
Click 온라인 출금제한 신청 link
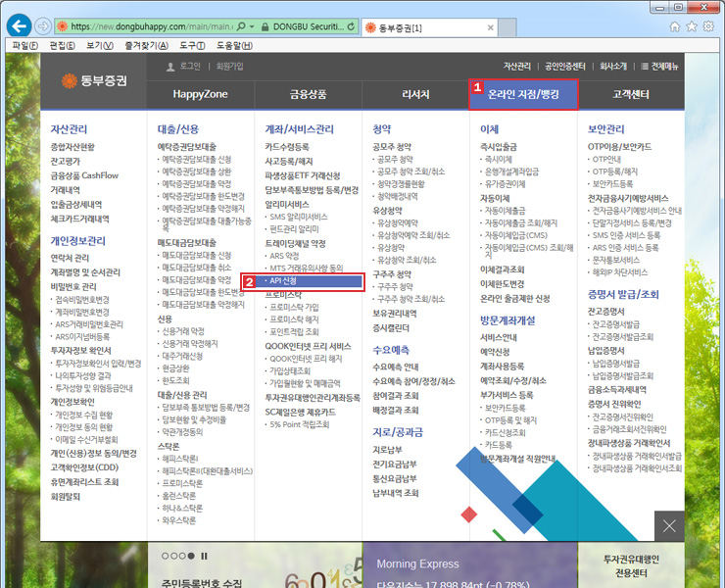pos(515,299)
